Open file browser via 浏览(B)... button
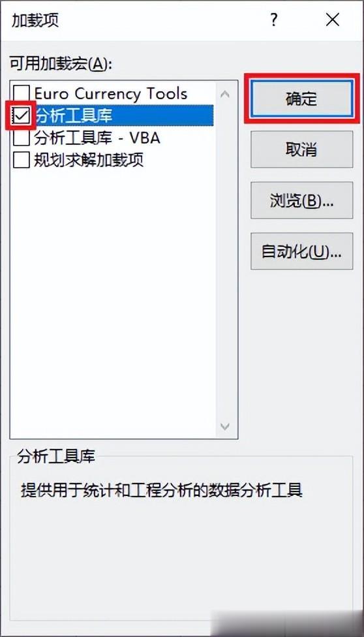 point(301,200)
